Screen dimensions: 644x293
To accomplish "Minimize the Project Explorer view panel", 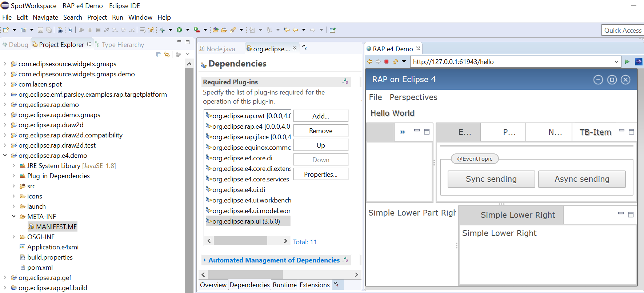I will coord(179,41).
